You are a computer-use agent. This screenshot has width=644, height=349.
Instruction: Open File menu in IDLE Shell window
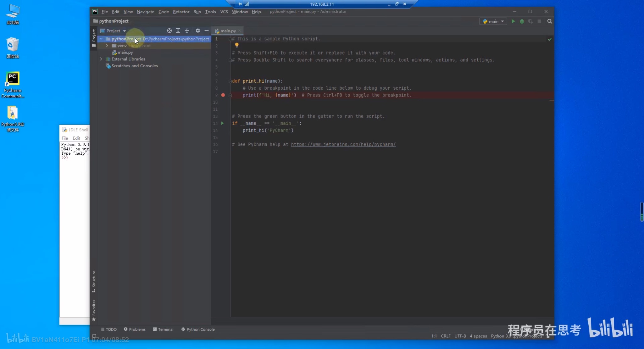(x=65, y=138)
